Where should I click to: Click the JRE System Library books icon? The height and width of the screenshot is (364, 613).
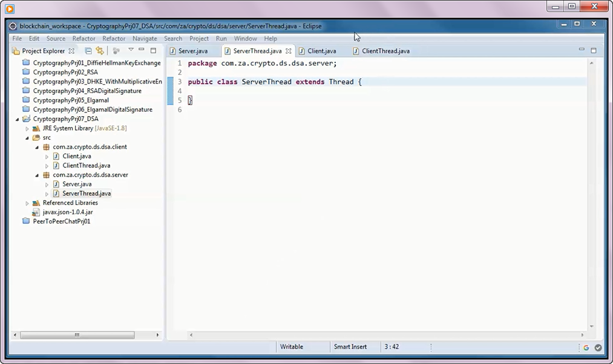click(x=36, y=128)
